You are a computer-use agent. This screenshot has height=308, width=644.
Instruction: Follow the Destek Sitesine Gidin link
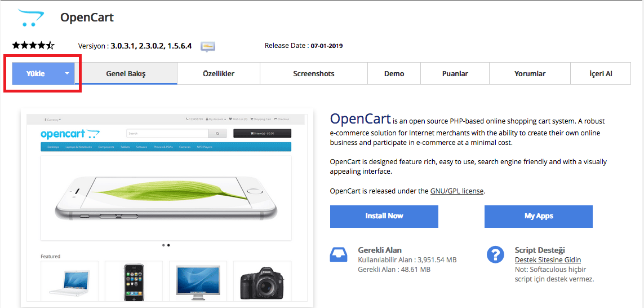pyautogui.click(x=548, y=260)
